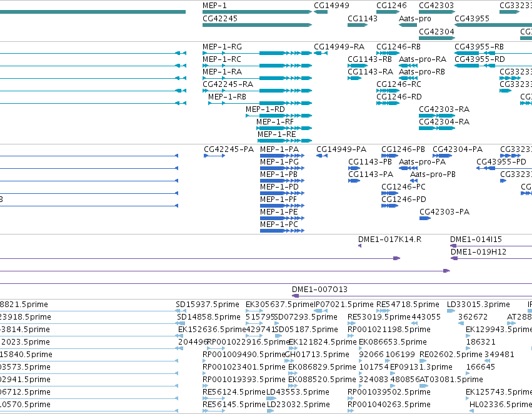Image resolution: width=532 pixels, height=414 pixels.
Task: Select transcript MEP-1-RD
Action: (x=265, y=109)
